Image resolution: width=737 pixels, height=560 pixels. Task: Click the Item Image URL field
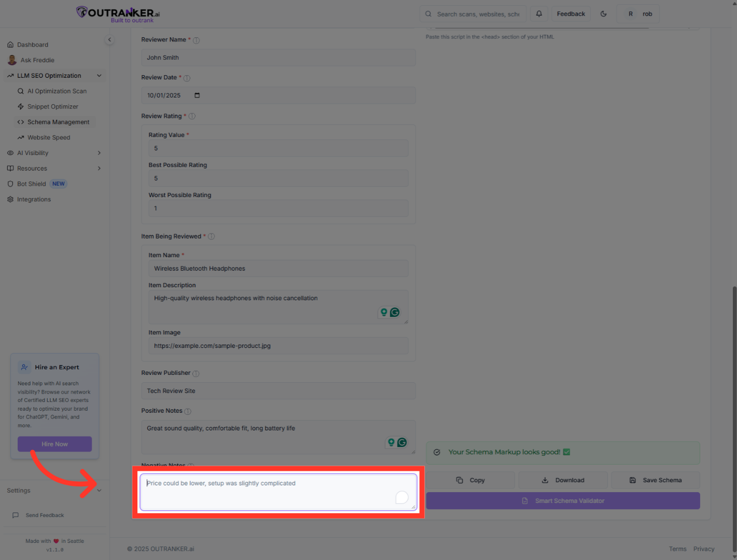tap(278, 346)
